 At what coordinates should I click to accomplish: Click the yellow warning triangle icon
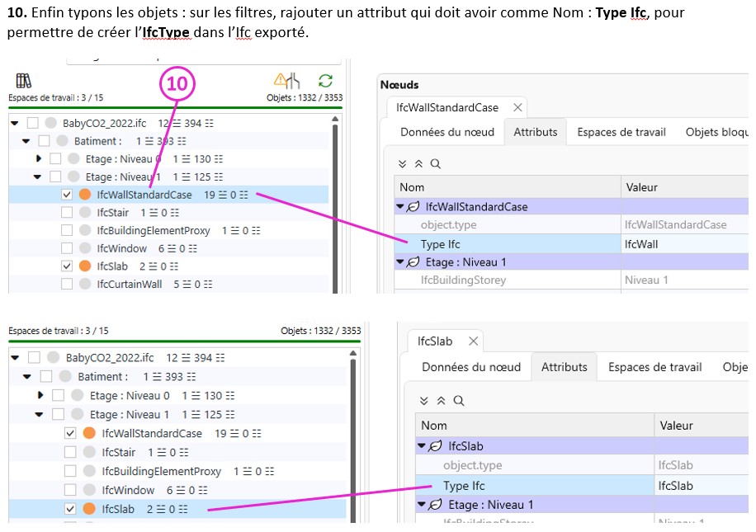click(281, 80)
